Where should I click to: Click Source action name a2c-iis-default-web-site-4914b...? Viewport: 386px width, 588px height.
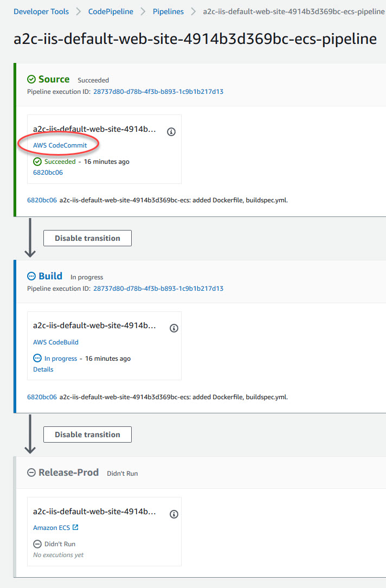pyautogui.click(x=94, y=129)
